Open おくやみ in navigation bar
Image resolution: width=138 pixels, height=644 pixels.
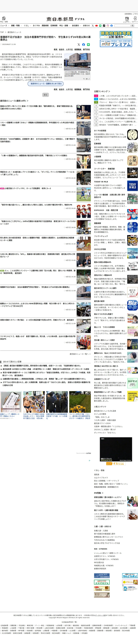coord(36,26)
